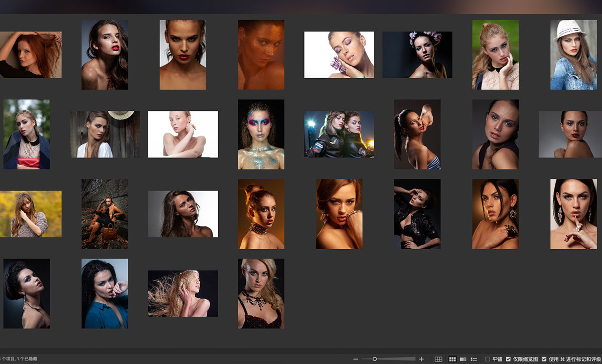The height and width of the screenshot is (364, 602).
Task: Select the redhead with hands in hair photo
Action: click(30, 55)
